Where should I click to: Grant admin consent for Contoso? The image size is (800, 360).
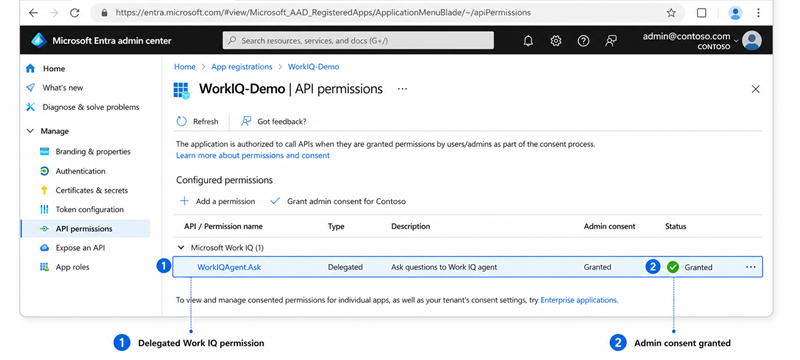(338, 201)
